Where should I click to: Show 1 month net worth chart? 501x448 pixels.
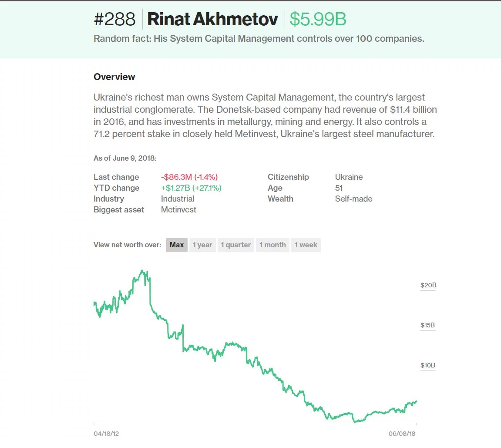coord(272,245)
